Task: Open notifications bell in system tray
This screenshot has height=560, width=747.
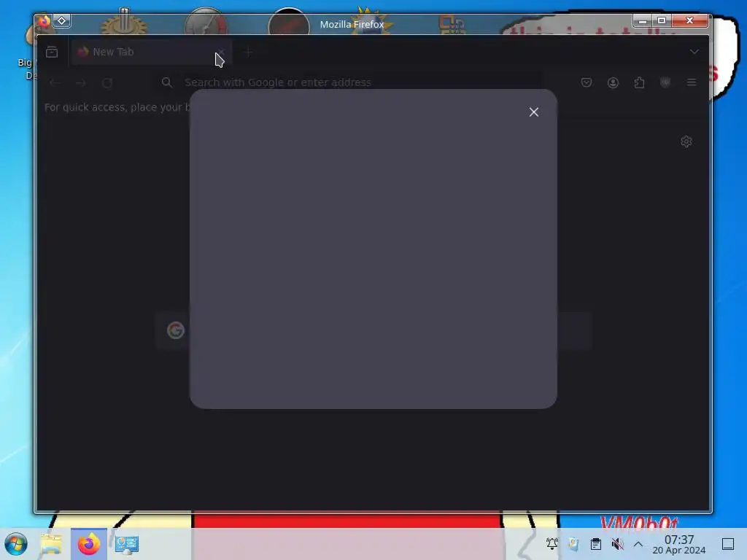Action: tap(551, 544)
